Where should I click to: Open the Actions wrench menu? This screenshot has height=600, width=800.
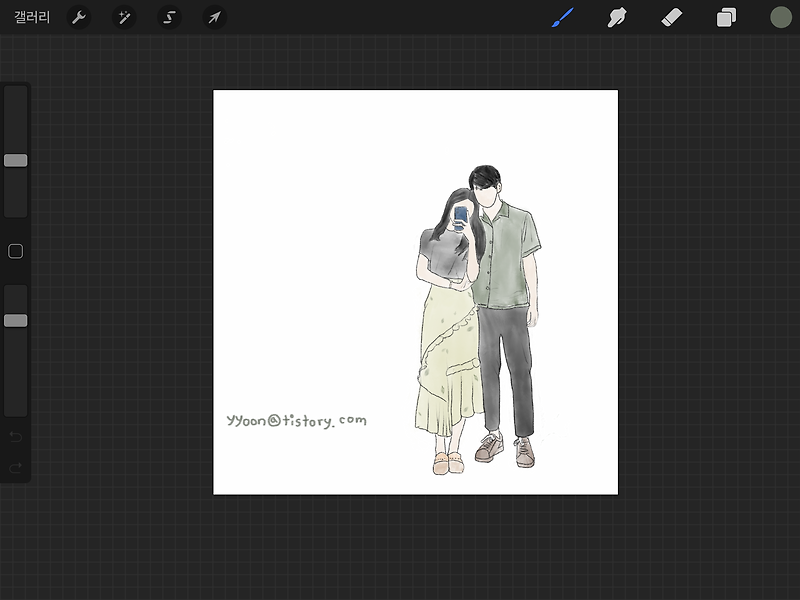pyautogui.click(x=79, y=17)
